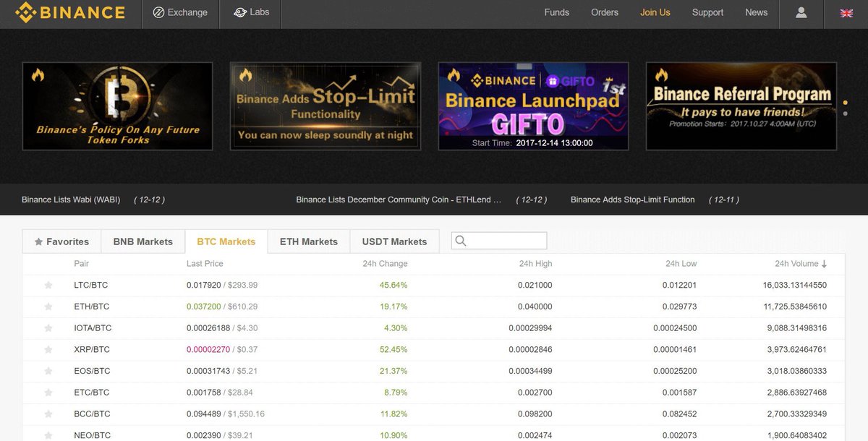Image resolution: width=868 pixels, height=441 pixels.
Task: Open the Support page
Action: [707, 12]
